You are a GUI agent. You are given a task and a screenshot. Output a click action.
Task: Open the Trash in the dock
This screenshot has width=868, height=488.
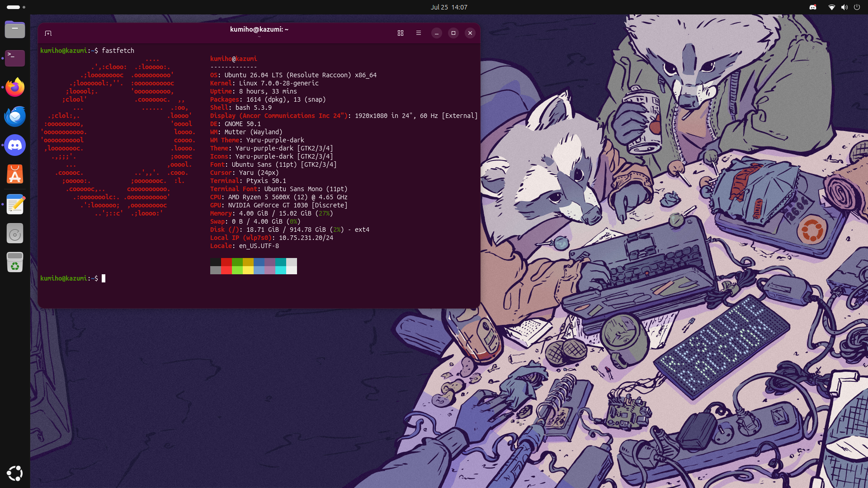point(15,263)
